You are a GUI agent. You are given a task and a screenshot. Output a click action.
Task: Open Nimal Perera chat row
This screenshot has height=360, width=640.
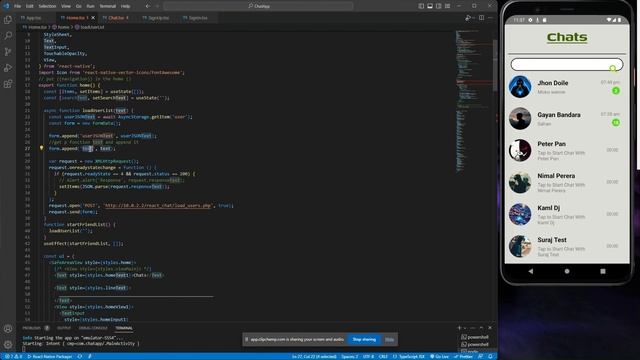(567, 182)
